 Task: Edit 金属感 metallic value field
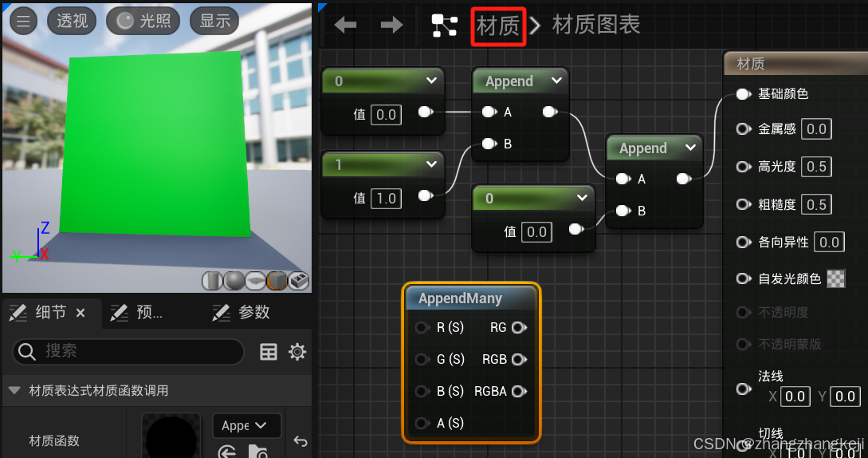816,129
